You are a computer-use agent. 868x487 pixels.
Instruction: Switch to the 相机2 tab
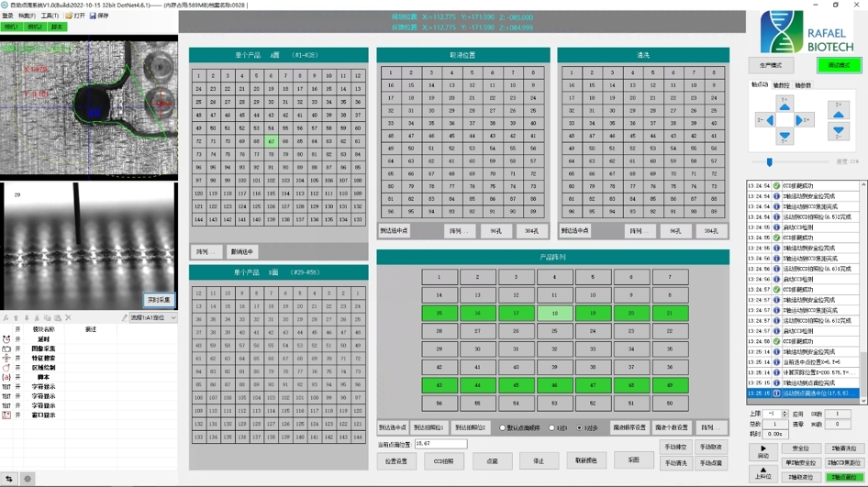35,28
